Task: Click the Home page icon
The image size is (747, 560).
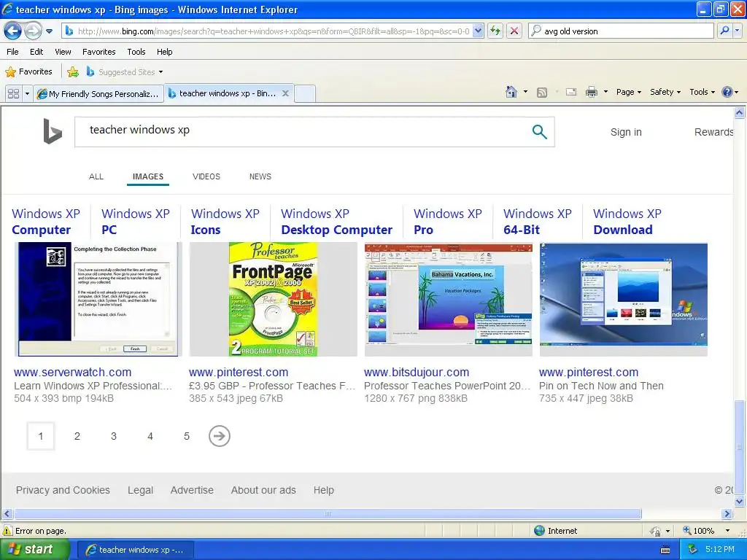Action: pyautogui.click(x=511, y=92)
